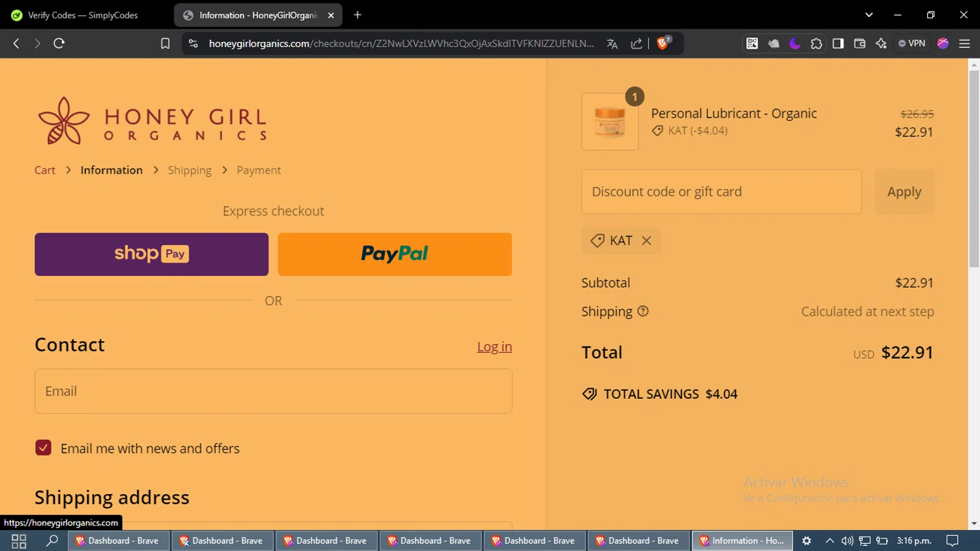This screenshot has width=980, height=551.
Task: Open the cloud extension icon
Action: pyautogui.click(x=774, y=43)
